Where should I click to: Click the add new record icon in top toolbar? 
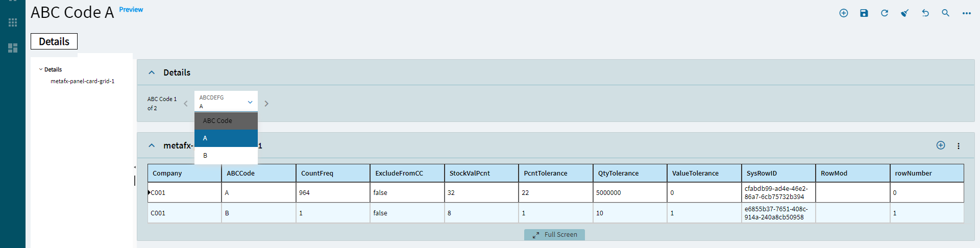pyautogui.click(x=844, y=13)
